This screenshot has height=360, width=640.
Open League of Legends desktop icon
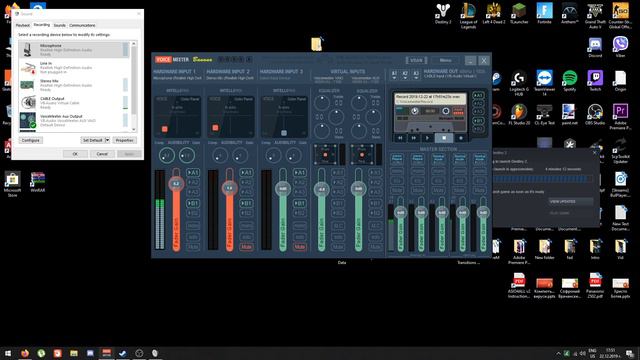pos(469,16)
